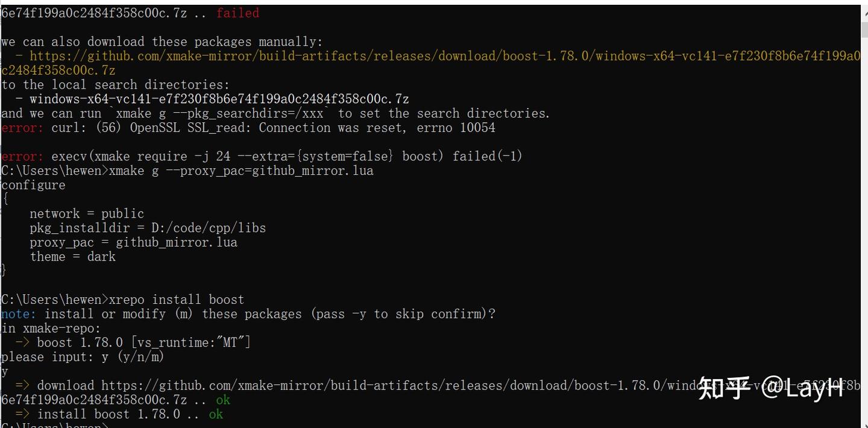This screenshot has width=868, height=428.
Task: Click the "xmake g --proxy_pac=github_mirror.lua" command
Action: tap(241, 171)
